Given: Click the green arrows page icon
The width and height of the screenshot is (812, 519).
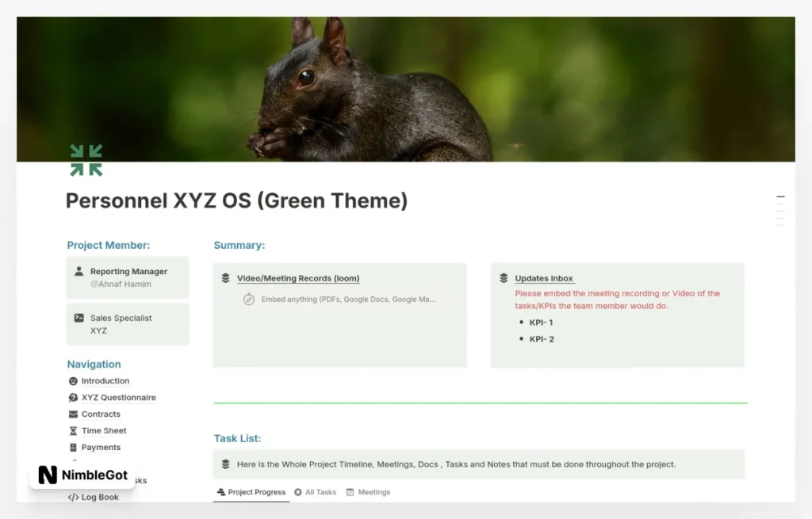Looking at the screenshot, I should [x=86, y=160].
